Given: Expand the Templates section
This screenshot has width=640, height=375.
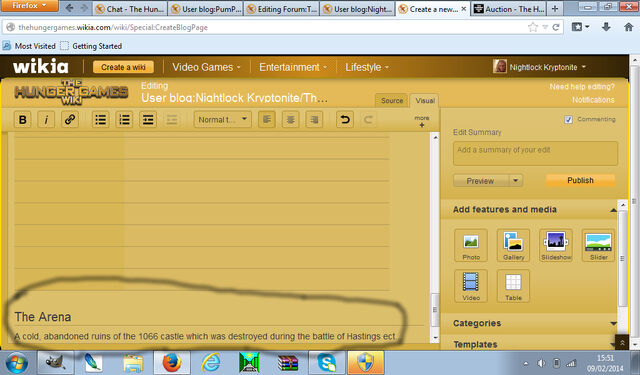Looking at the screenshot, I should pos(613,345).
